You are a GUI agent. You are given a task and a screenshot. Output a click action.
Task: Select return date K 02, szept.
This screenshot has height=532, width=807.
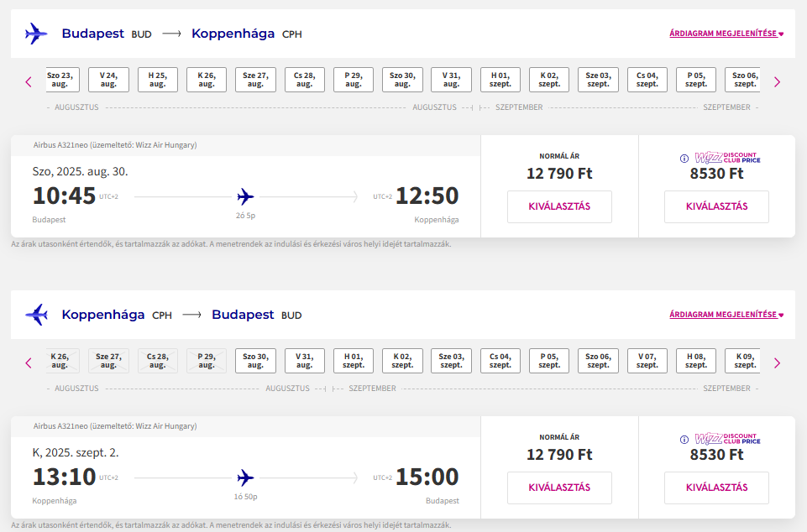[x=402, y=361]
